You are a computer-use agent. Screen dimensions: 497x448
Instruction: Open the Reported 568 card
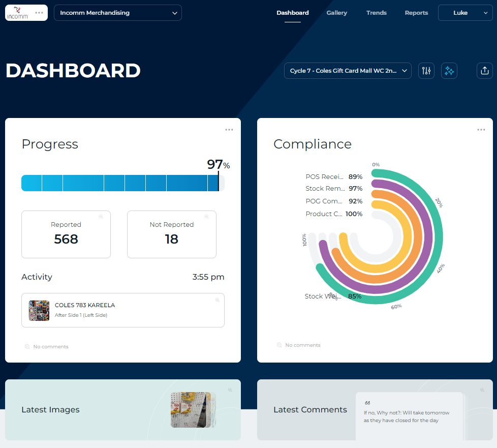(66, 234)
